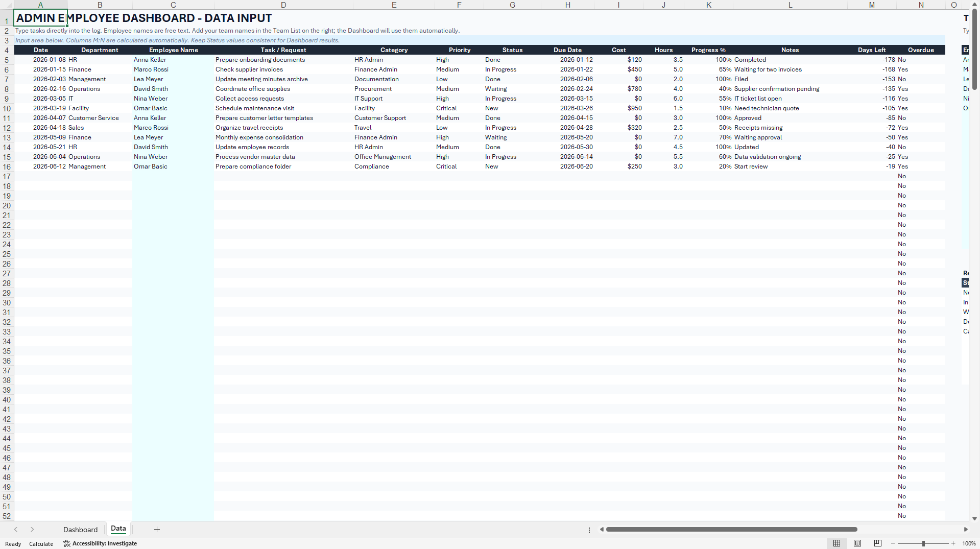
Task: Select the 65% progress cell
Action: tap(708, 69)
